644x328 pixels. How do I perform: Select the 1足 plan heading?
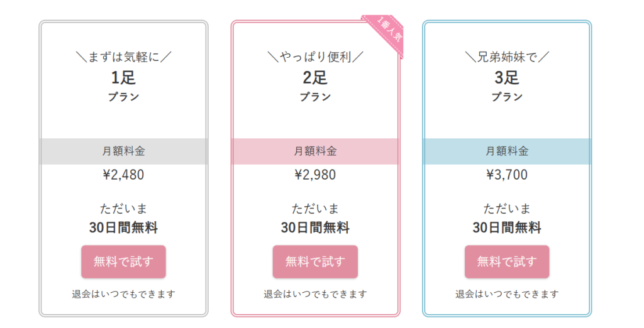pos(123,78)
